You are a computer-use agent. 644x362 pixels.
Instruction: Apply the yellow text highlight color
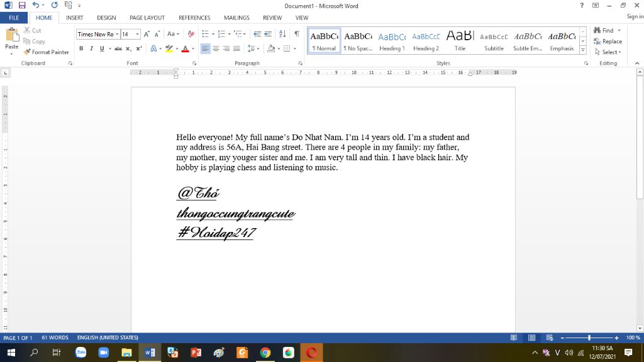(169, 48)
